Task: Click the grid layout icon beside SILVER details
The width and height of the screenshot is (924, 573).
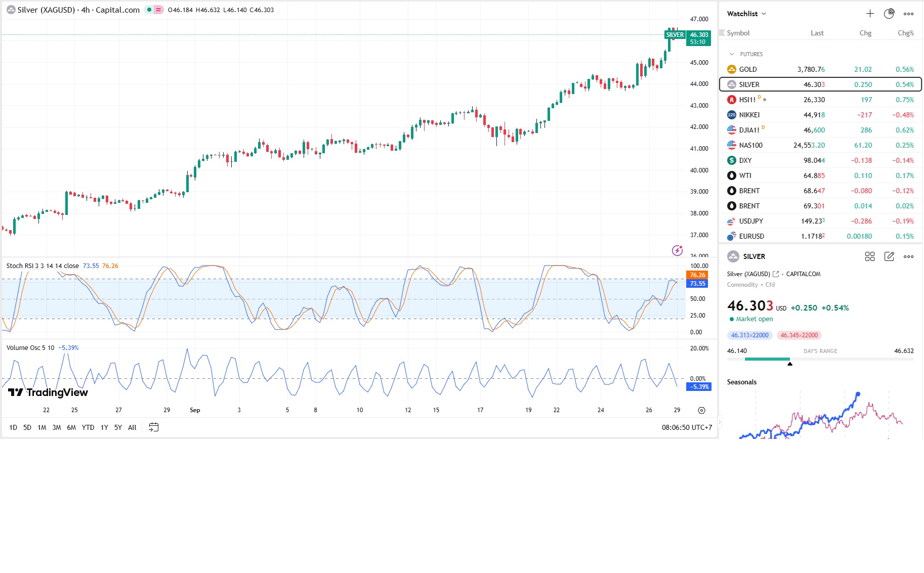Action: tap(870, 256)
